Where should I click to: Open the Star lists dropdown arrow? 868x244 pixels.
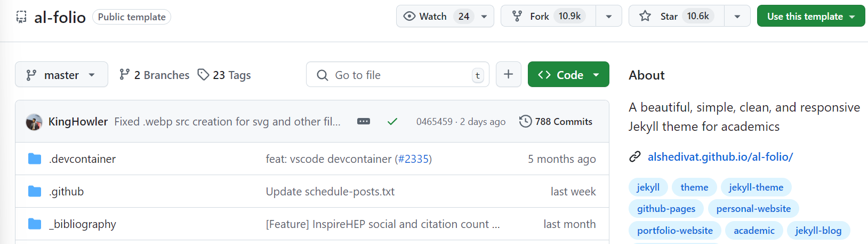coord(737,17)
